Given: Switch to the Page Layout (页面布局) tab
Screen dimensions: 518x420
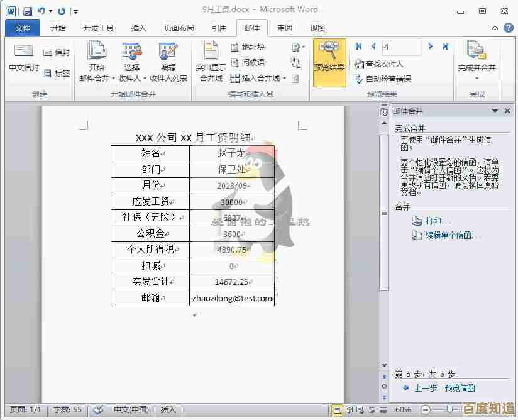Looking at the screenshot, I should tap(179, 28).
